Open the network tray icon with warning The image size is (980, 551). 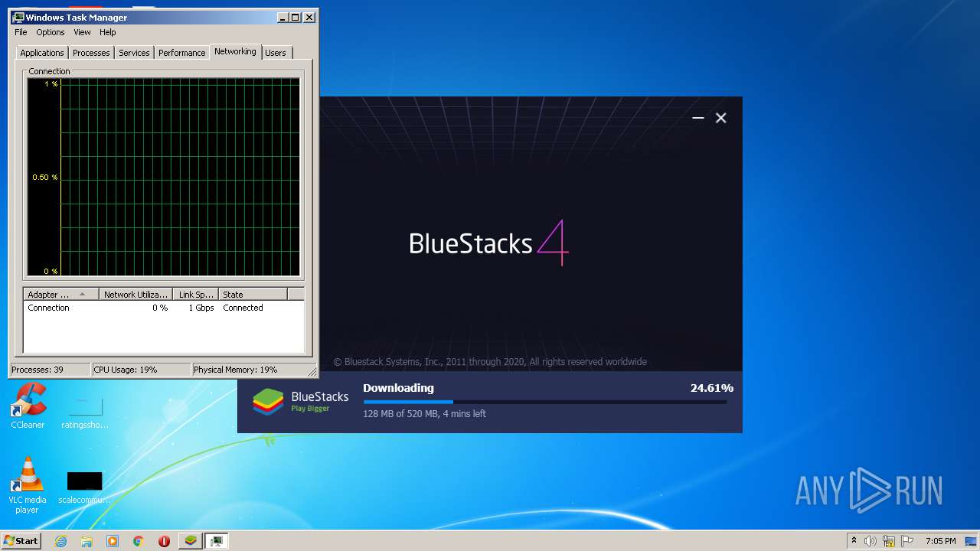(889, 541)
